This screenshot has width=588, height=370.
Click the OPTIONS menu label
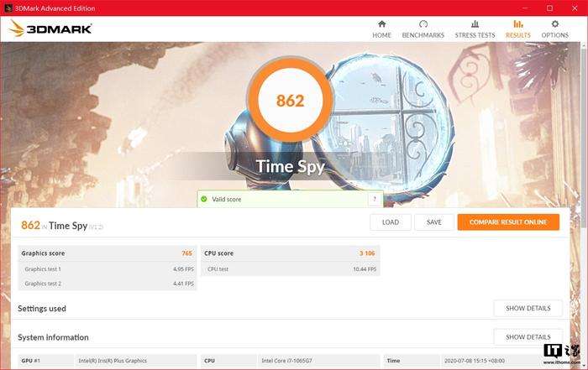(x=555, y=35)
